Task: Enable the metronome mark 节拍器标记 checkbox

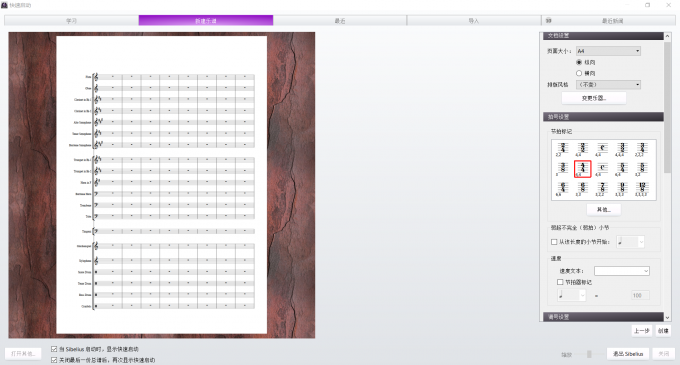Action: [560, 282]
